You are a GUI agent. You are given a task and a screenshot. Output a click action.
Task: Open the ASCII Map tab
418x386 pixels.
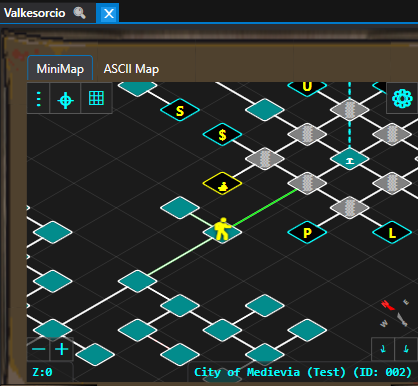click(131, 69)
